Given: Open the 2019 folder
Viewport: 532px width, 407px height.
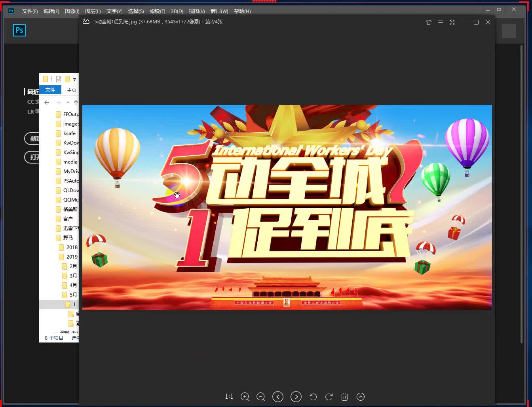Looking at the screenshot, I should coord(72,257).
